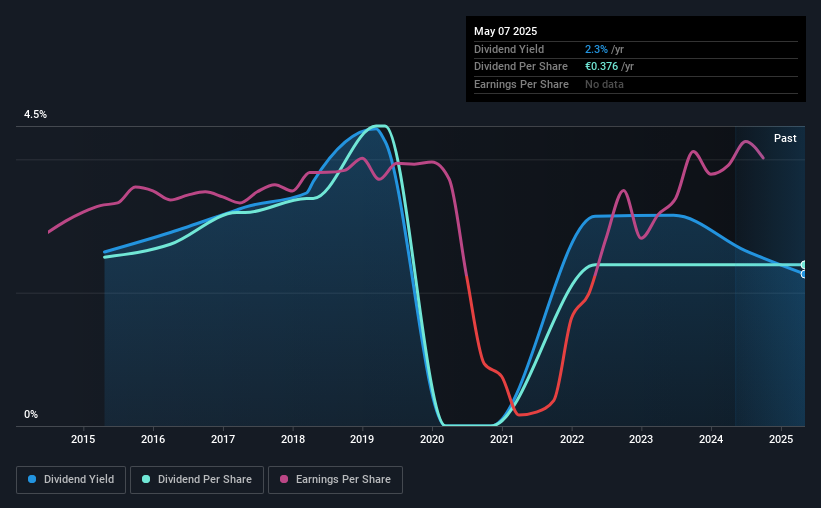821x508 pixels.
Task: Select the 2019 x-axis year label
Action: (362, 439)
